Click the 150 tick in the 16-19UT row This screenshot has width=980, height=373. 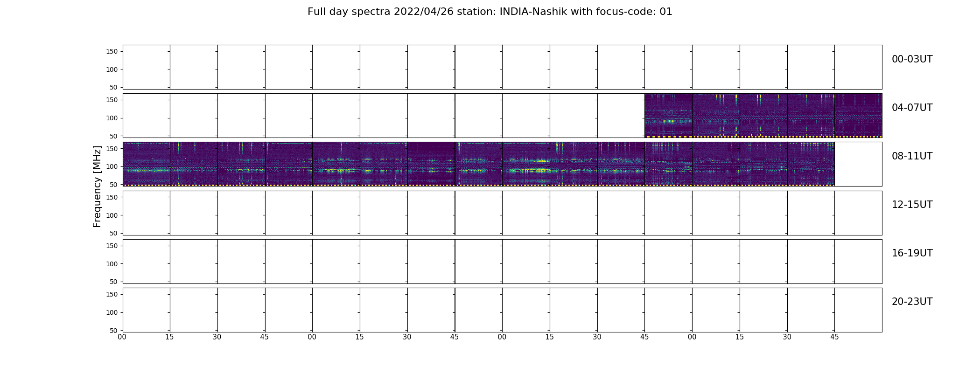(x=112, y=246)
